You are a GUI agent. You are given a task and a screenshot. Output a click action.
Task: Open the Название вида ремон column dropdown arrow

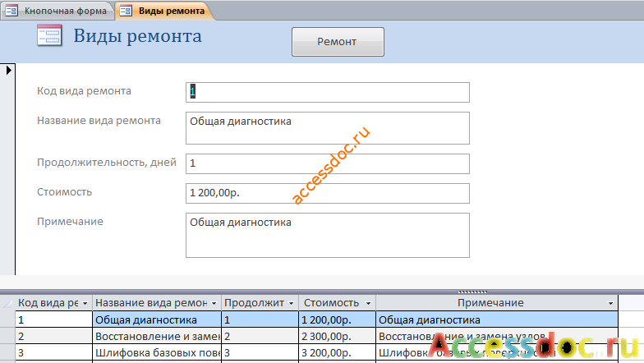[214, 303]
